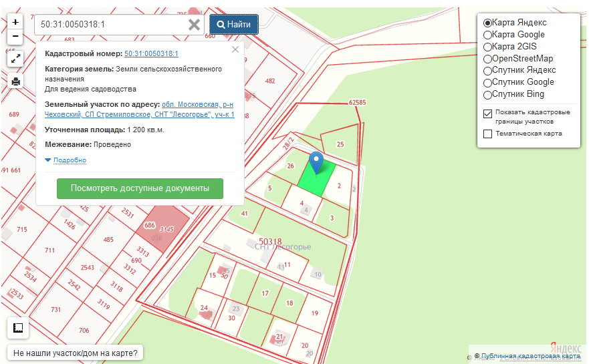Click Посмотреть доступные документы button
The height and width of the screenshot is (364, 591).
pos(140,188)
